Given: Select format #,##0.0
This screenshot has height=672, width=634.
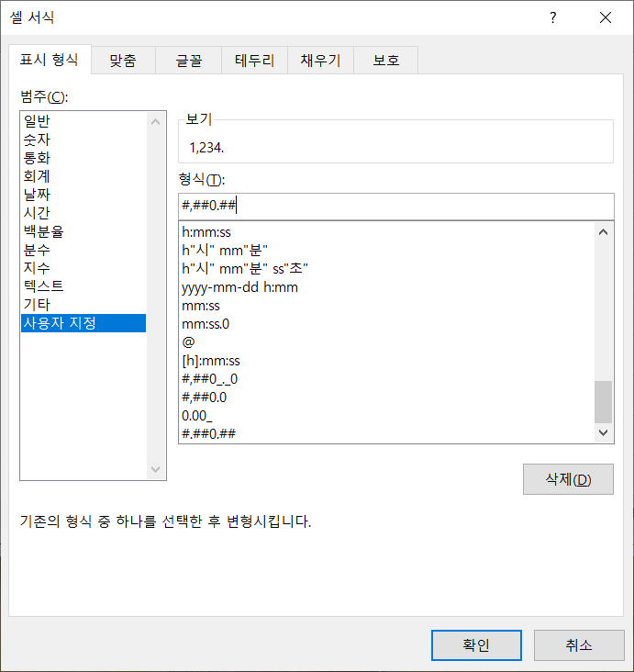Looking at the screenshot, I should [x=387, y=398].
